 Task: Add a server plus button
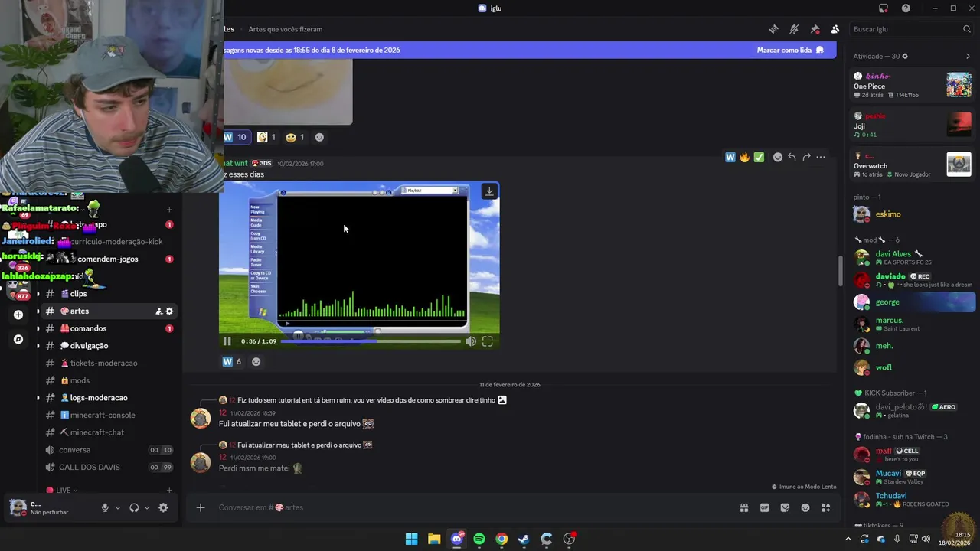pos(18,315)
